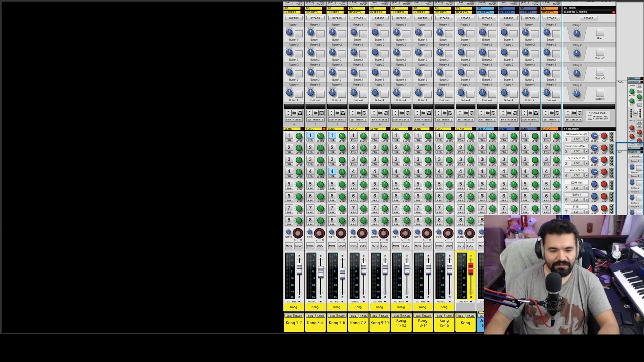Screen dimensions: 644x362
Task: Click Send 2 level knob on Kong 5-6
Action: coord(342,148)
